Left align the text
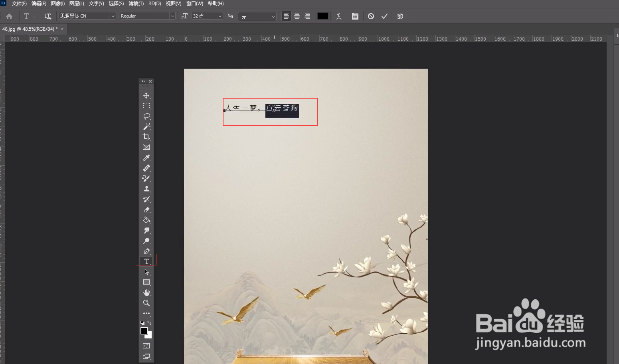 click(287, 16)
